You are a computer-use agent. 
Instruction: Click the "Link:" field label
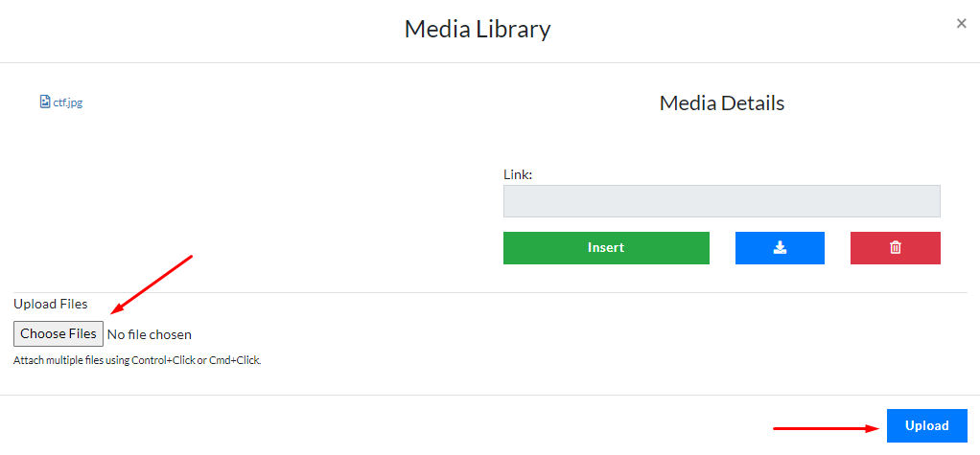pos(518,174)
